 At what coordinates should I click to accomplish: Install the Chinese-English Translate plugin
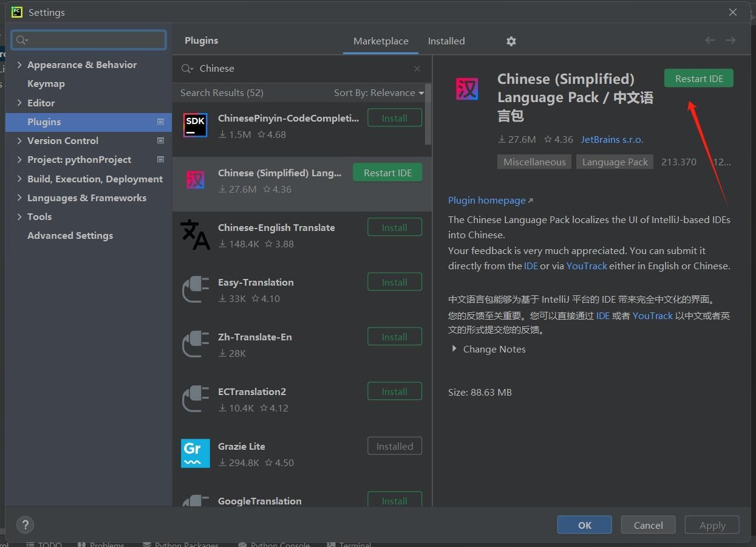395,227
